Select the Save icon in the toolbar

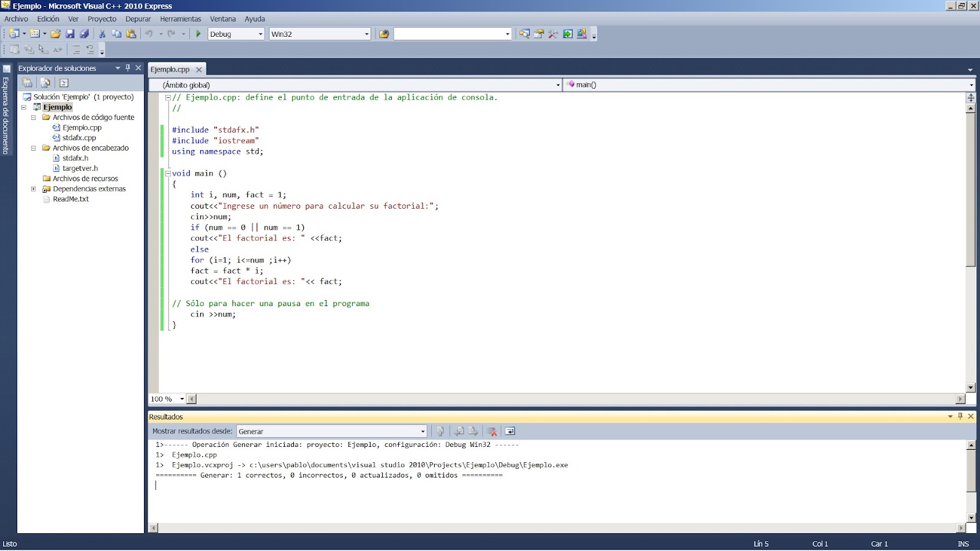(70, 34)
